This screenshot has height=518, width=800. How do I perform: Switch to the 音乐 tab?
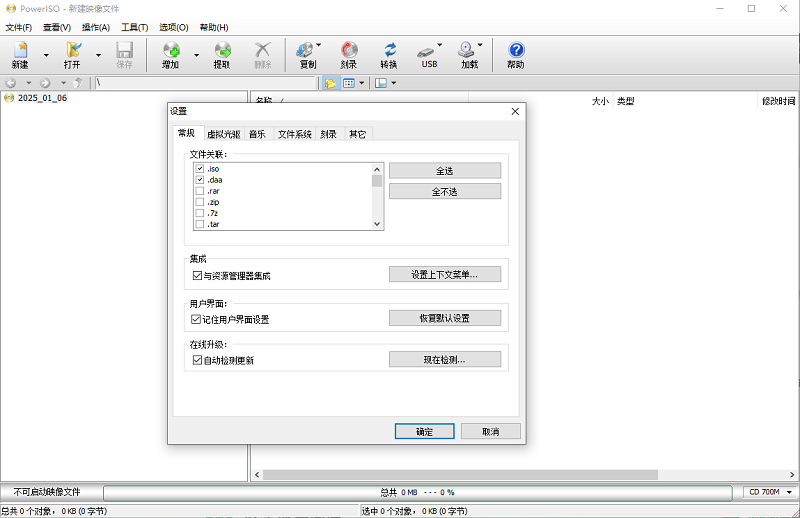click(258, 134)
